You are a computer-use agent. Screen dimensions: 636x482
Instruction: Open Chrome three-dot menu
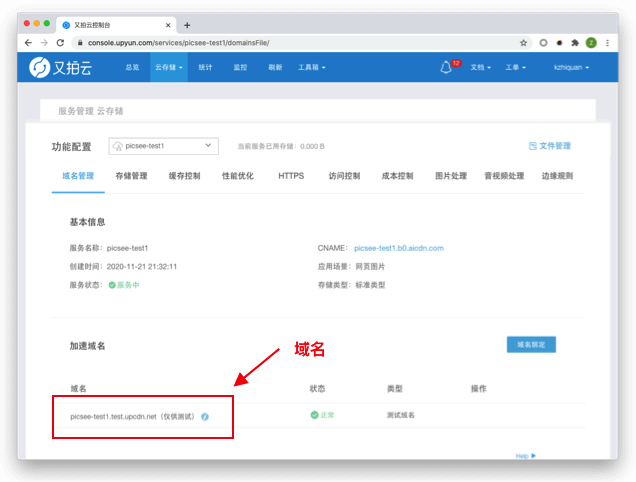607,43
